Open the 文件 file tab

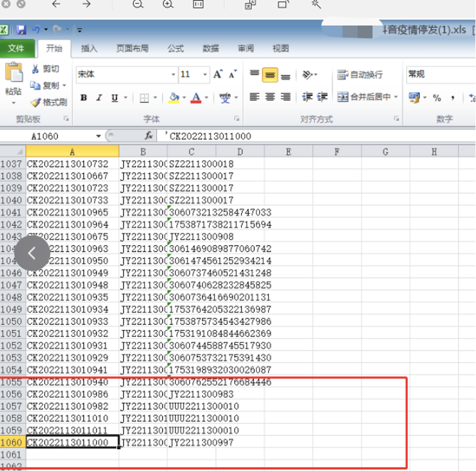click(x=17, y=48)
